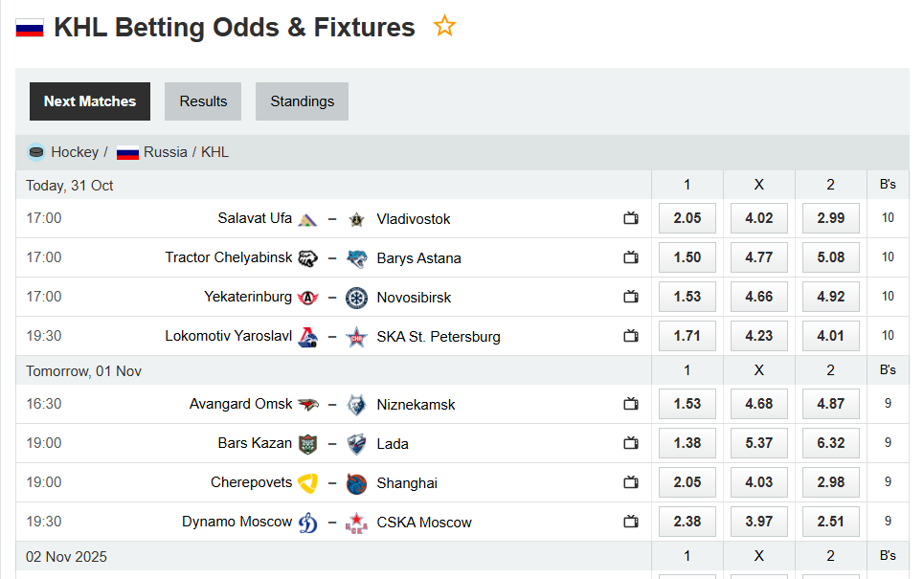Click draw odds 4.77 for Tractor Chelyabinsk
924x579 pixels.
click(x=758, y=257)
